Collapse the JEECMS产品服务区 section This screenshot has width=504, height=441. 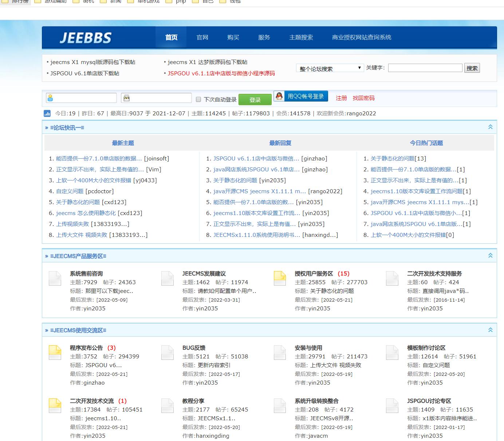(x=490, y=255)
